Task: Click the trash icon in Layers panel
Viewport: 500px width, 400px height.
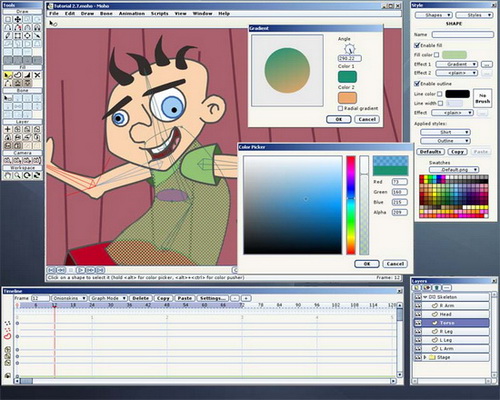Action: click(437, 288)
